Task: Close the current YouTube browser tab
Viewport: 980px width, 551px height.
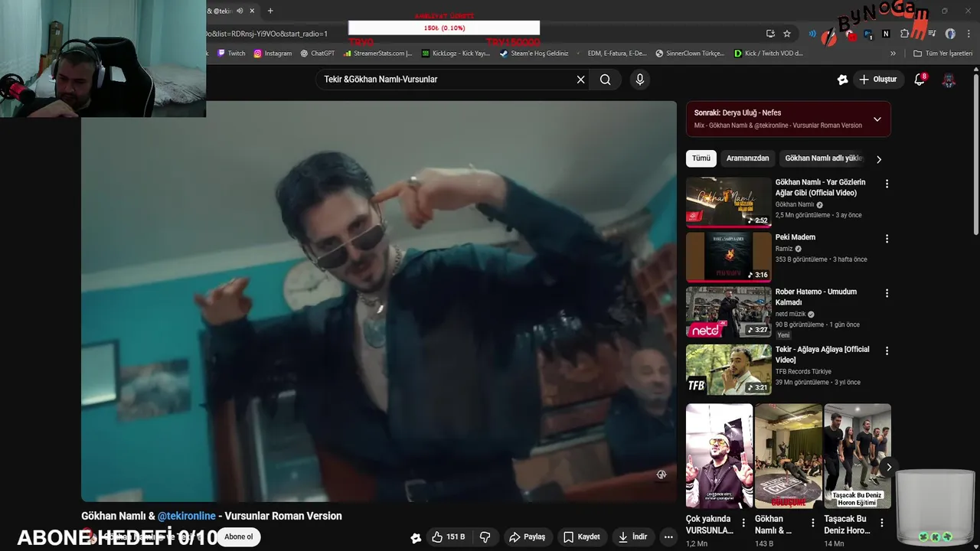Action: click(x=251, y=11)
